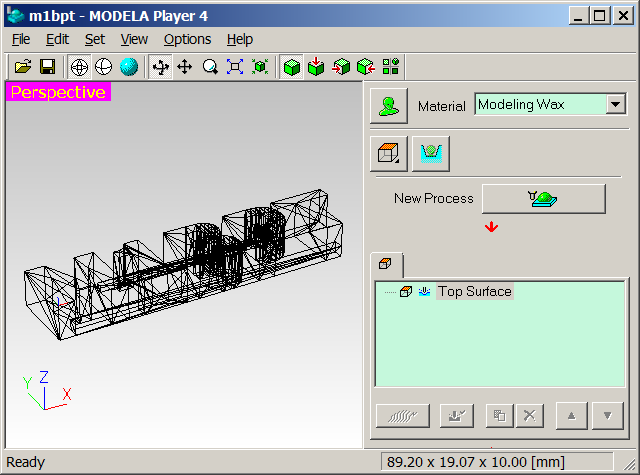Open the Material dropdown showing Modeling Wax
The height and width of the screenshot is (475, 640).
click(x=550, y=104)
